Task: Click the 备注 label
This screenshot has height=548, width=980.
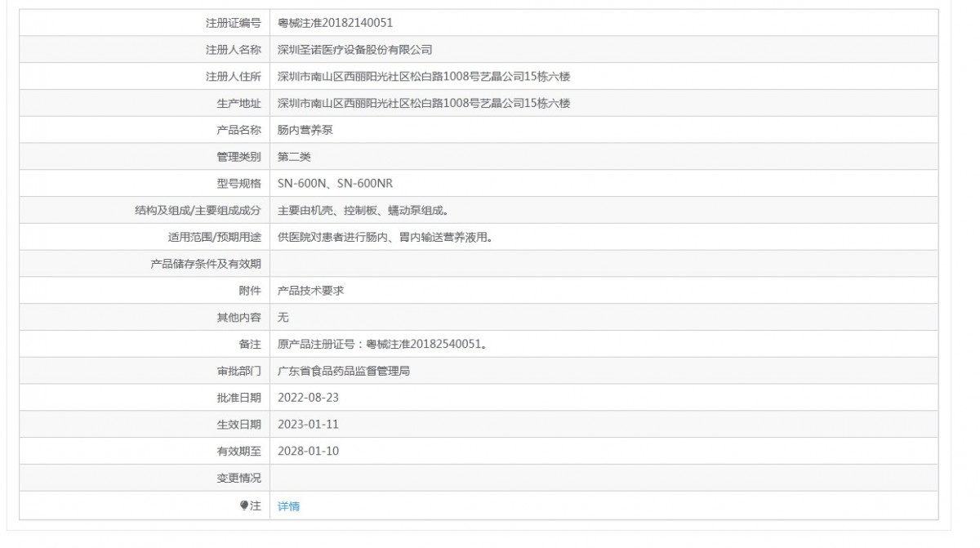Action: pyautogui.click(x=250, y=345)
